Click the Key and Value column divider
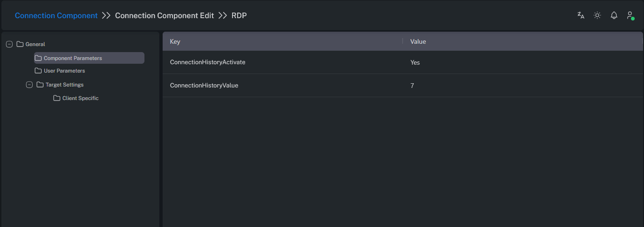Screen dimensions: 644x227 tap(403, 41)
